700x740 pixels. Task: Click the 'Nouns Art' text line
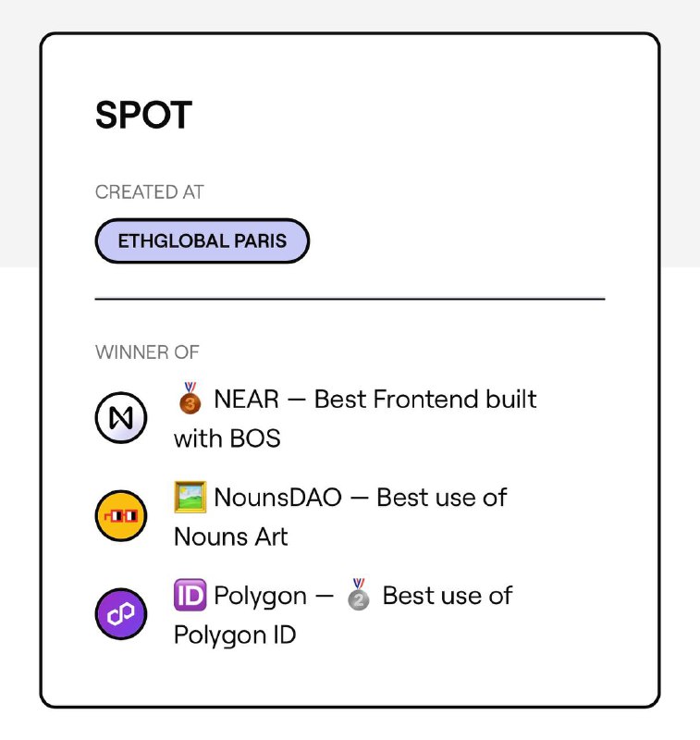pos(230,536)
